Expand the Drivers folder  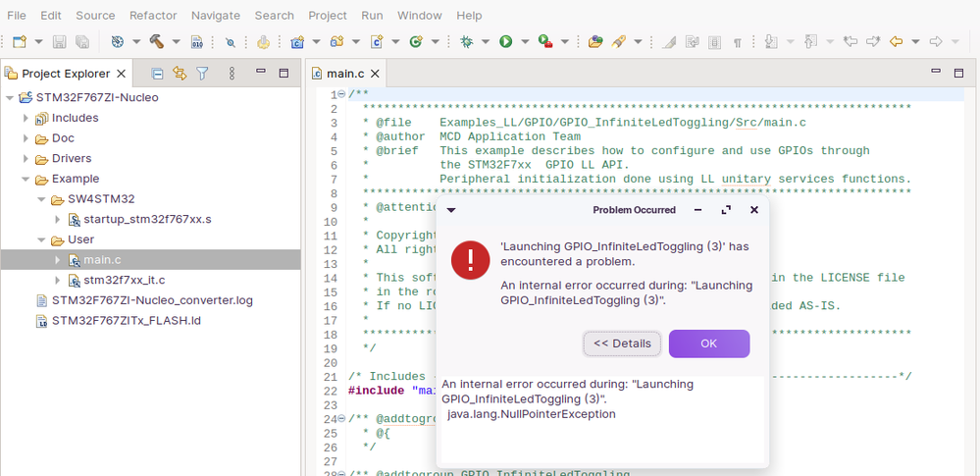pos(26,159)
